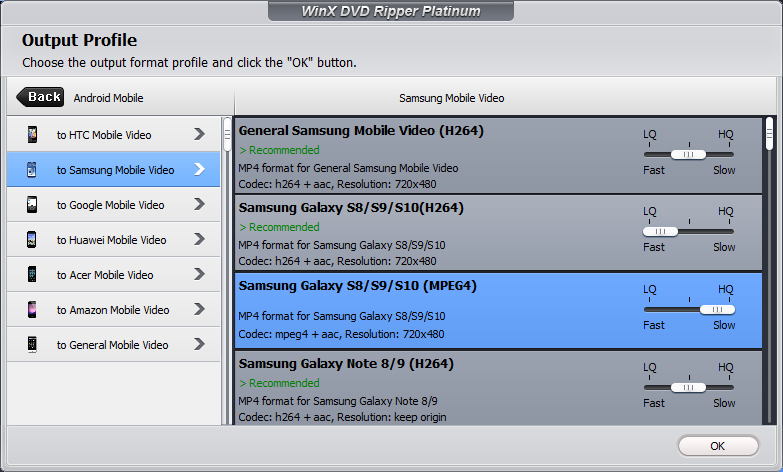Click 'MP4 format for General Samsung Mobile Video' text

pos(348,168)
